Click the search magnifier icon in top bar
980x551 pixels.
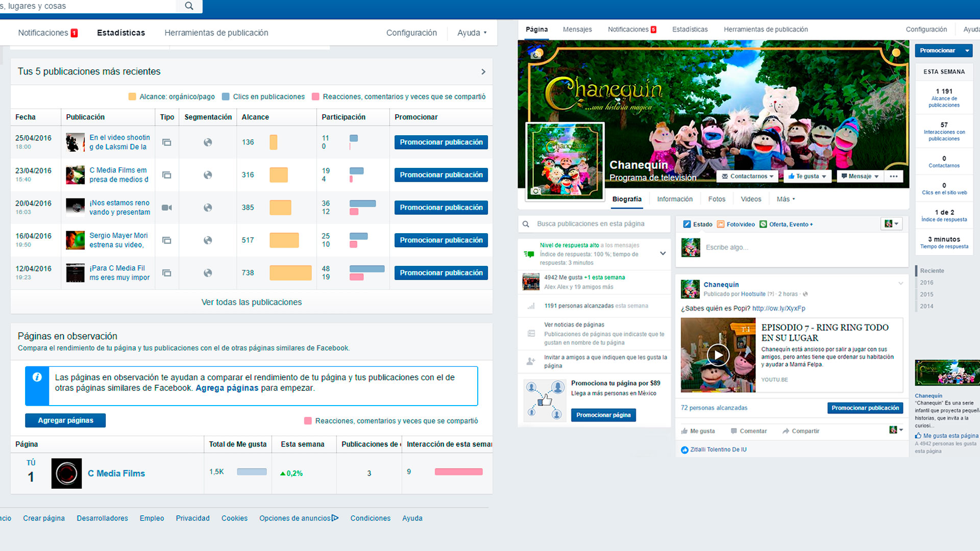pos(189,6)
